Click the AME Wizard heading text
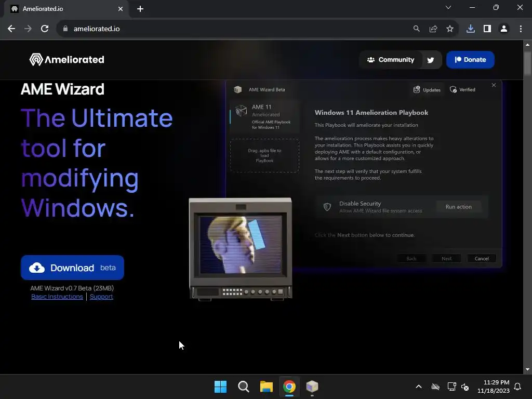 click(x=62, y=89)
